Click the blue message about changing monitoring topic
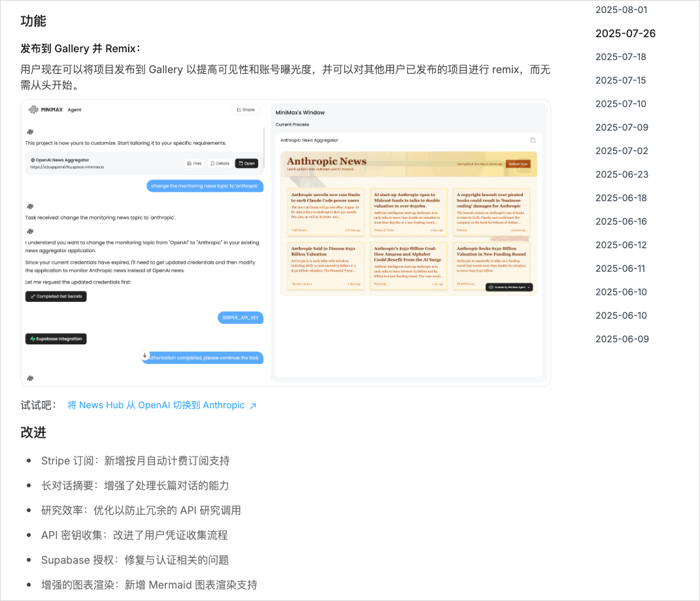 click(x=206, y=186)
